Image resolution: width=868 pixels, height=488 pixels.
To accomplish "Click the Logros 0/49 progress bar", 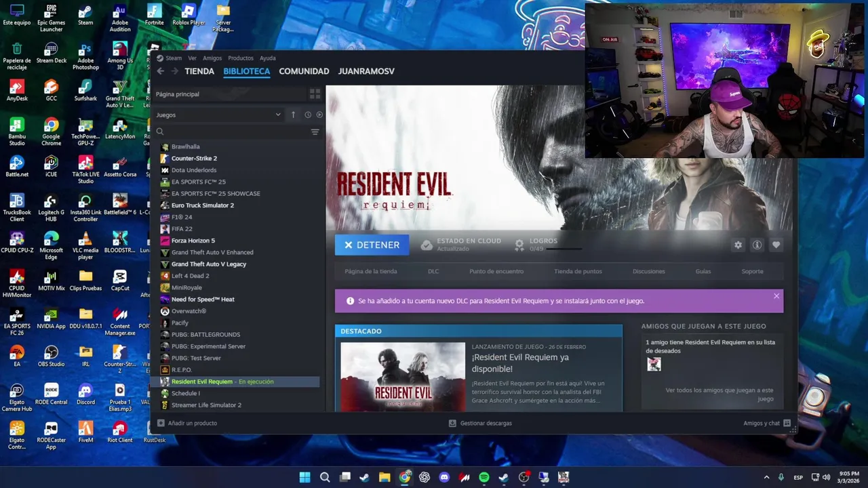I will click(564, 249).
